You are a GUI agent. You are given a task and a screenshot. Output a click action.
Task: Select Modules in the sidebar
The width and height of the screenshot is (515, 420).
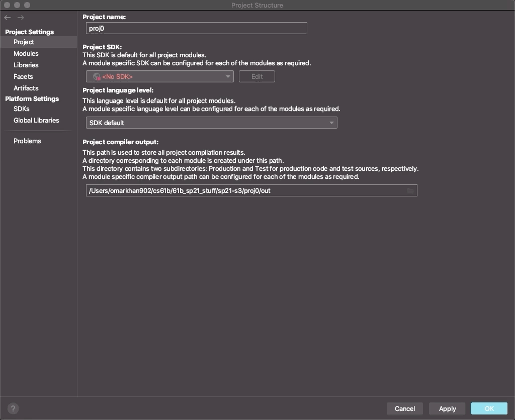[26, 53]
